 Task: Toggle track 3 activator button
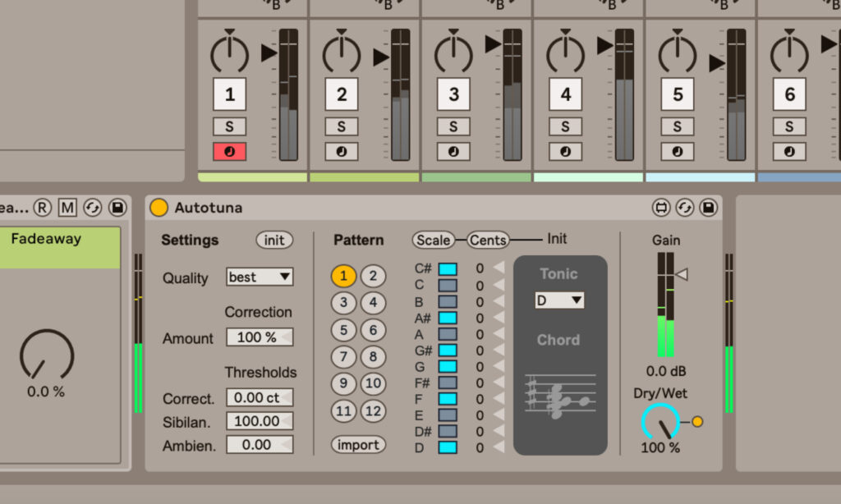[x=453, y=94]
